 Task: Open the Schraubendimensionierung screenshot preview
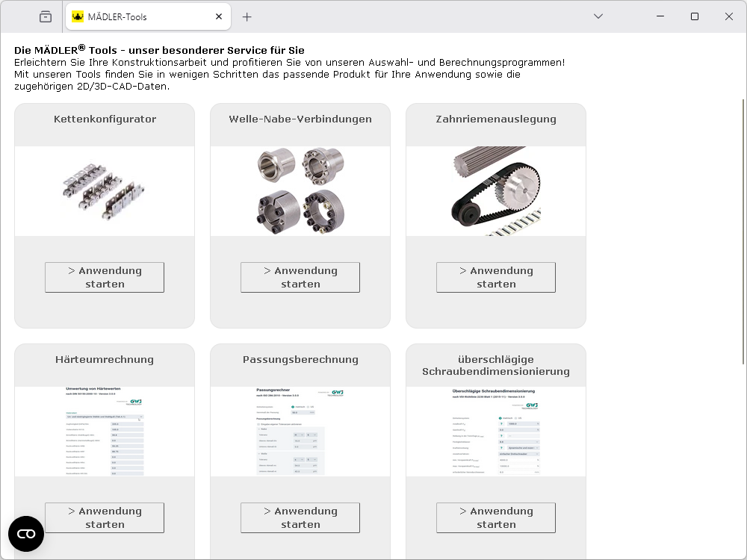496,432
